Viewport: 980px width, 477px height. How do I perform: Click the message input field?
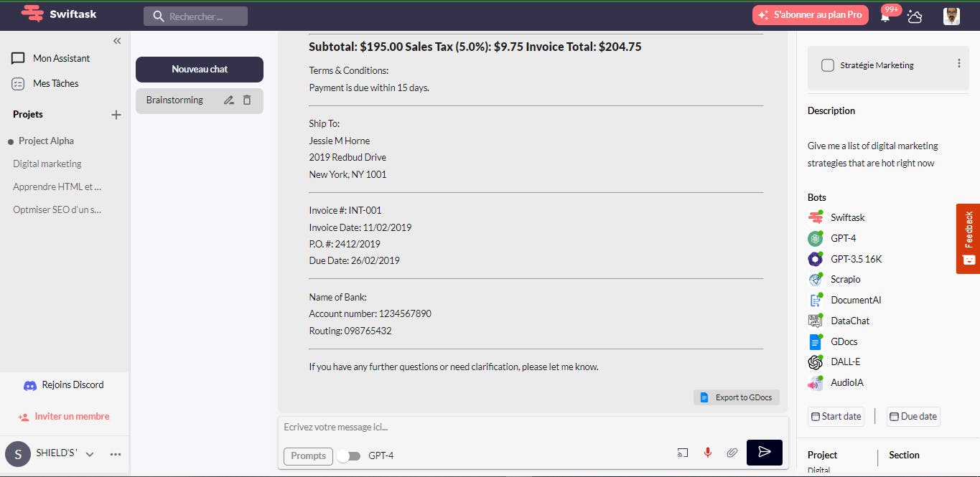pos(533,427)
